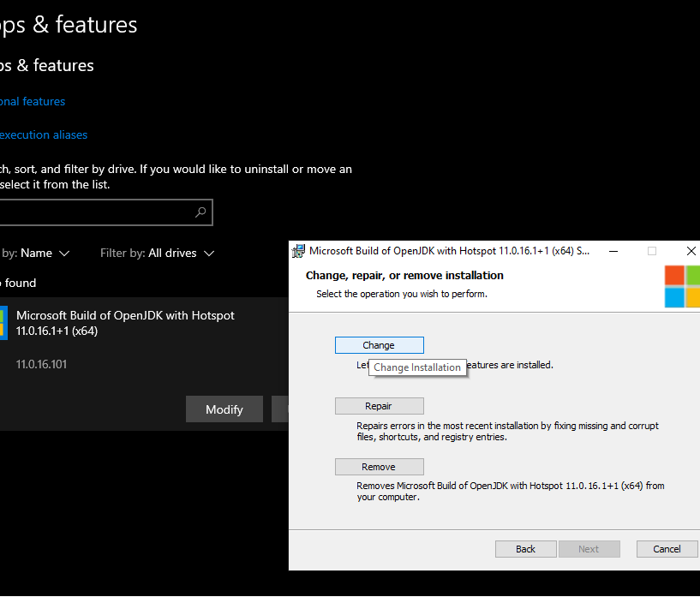Open the App execution aliases link
Image resolution: width=700 pixels, height=597 pixels.
tap(44, 134)
